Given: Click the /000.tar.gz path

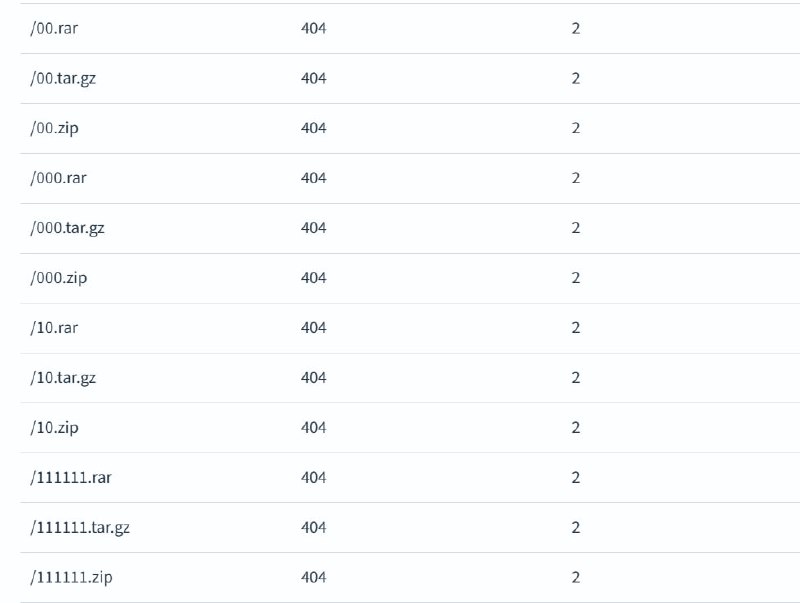Looking at the screenshot, I should tap(67, 228).
